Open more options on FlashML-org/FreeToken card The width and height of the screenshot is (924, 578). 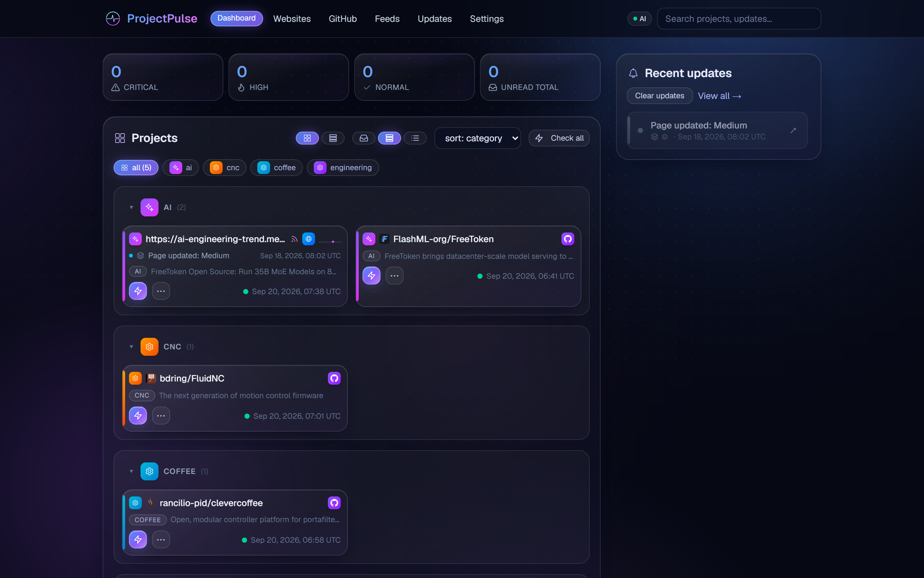[x=394, y=276]
